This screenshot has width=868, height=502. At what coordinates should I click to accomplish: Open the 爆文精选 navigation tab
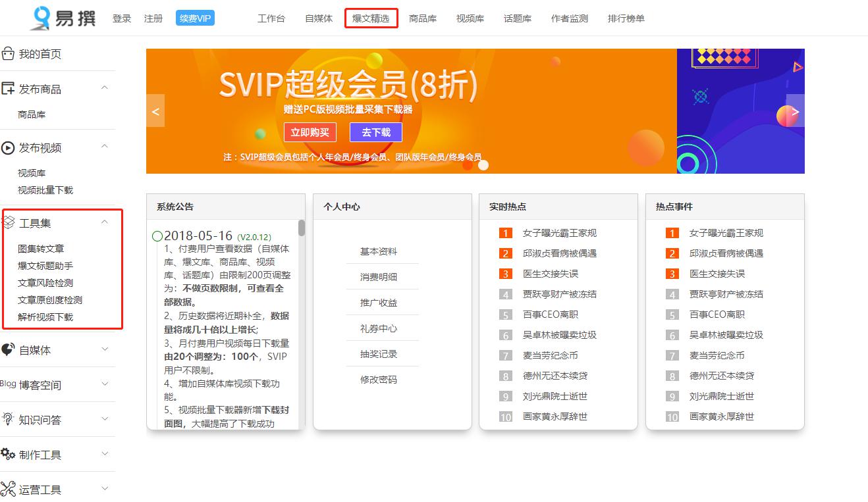371,18
